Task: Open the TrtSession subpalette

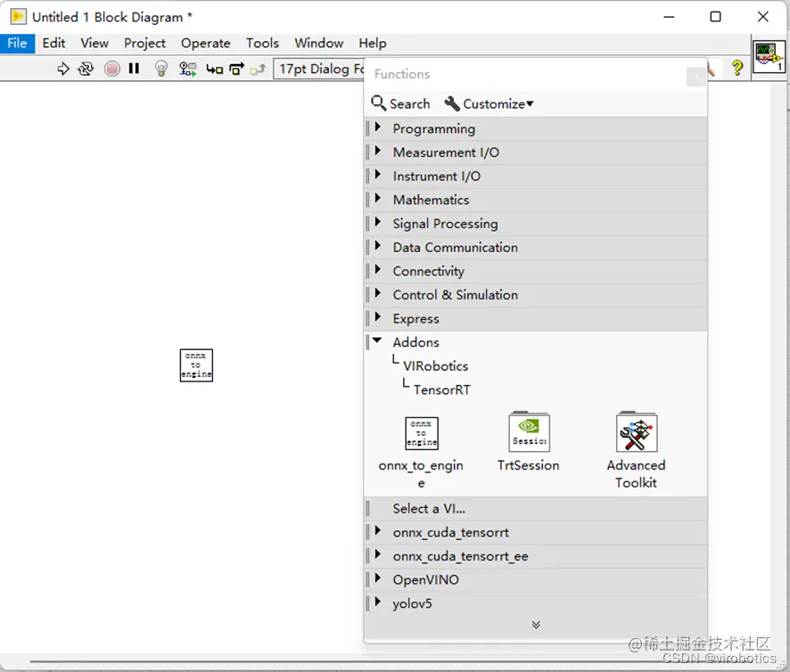Action: point(529,431)
